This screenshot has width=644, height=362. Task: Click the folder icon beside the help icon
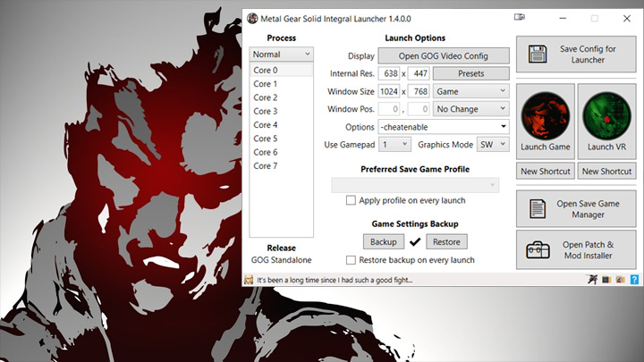click(x=620, y=280)
